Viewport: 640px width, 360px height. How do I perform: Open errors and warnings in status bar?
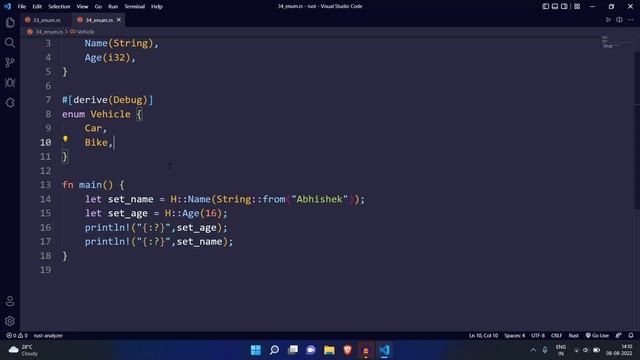17,336
